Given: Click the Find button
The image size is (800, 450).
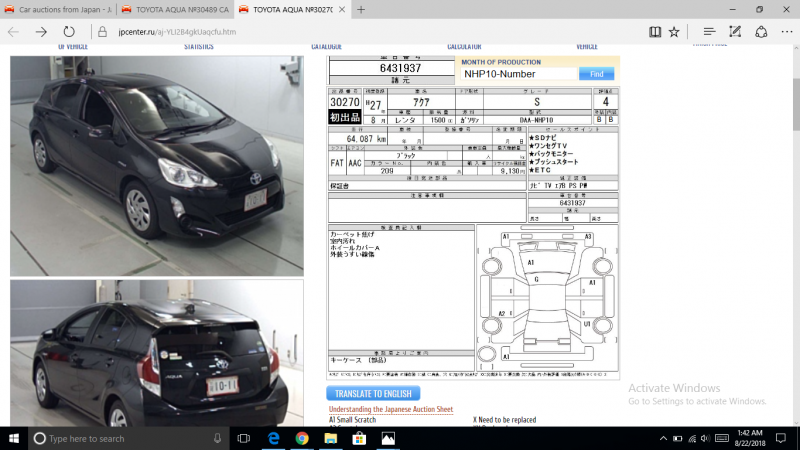Looking at the screenshot, I should pyautogui.click(x=596, y=74).
